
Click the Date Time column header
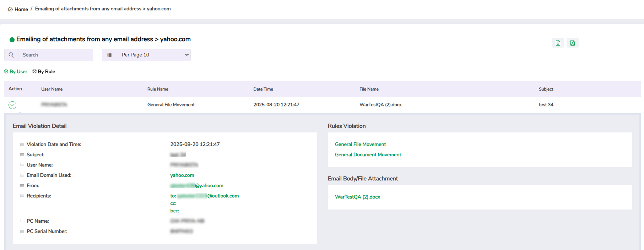point(263,89)
